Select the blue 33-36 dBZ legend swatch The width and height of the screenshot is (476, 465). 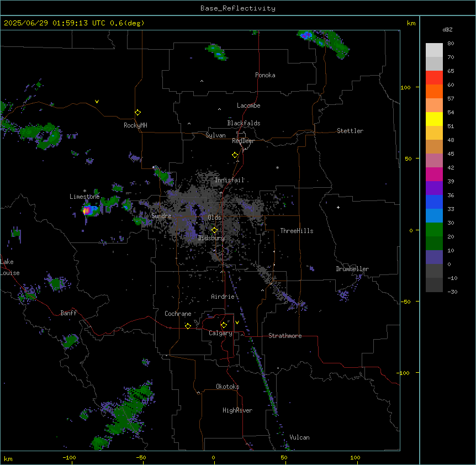434,202
